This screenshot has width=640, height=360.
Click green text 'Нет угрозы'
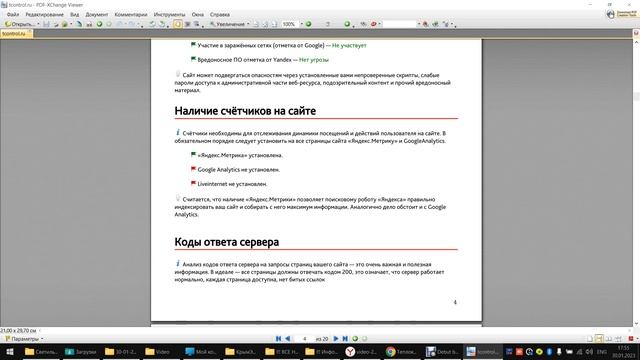pos(313,60)
